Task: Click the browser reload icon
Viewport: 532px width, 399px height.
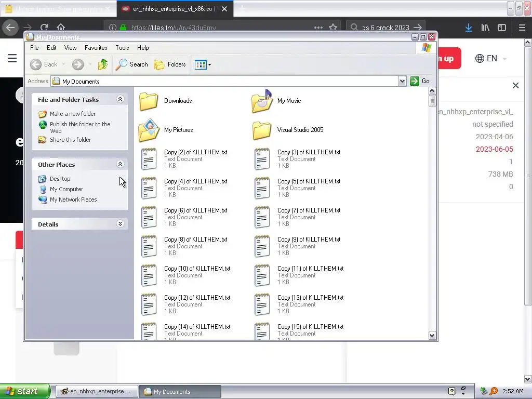Action: (44, 27)
